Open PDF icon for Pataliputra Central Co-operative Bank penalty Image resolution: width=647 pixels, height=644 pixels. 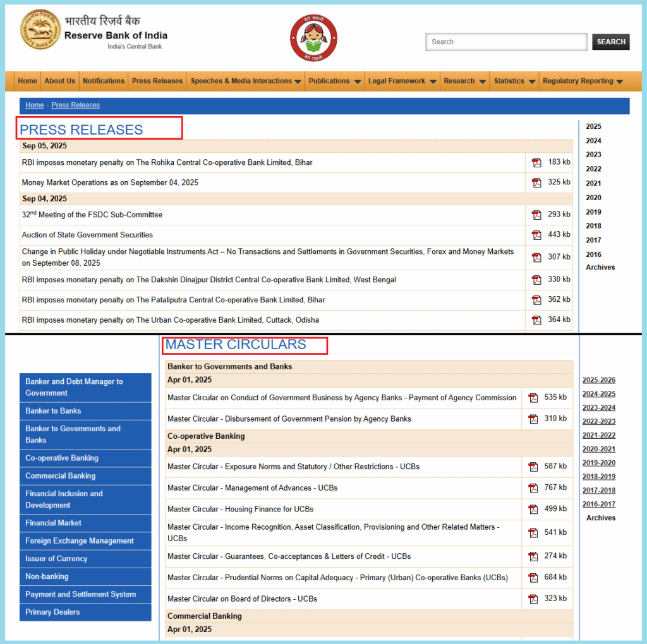tap(536, 300)
